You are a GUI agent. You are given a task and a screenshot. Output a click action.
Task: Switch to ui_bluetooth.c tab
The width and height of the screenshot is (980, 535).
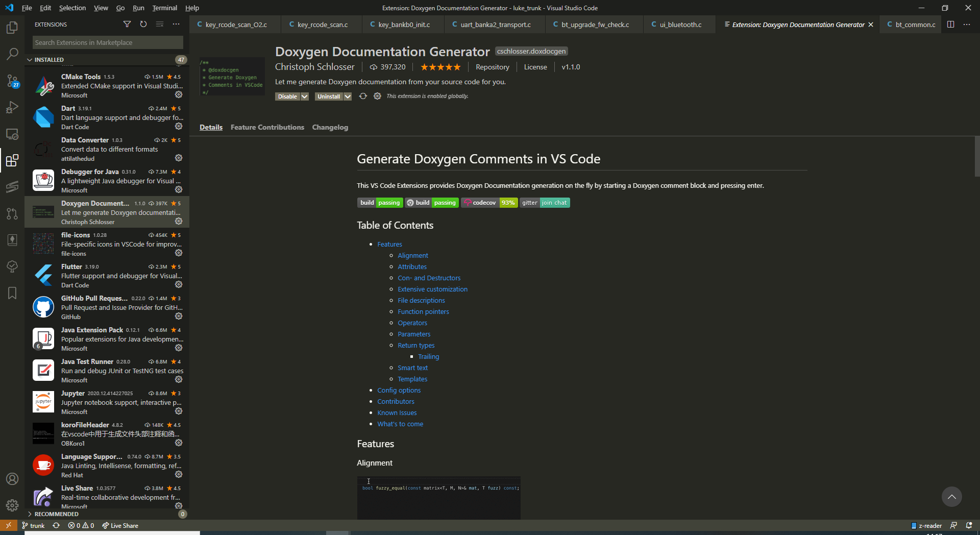point(680,25)
